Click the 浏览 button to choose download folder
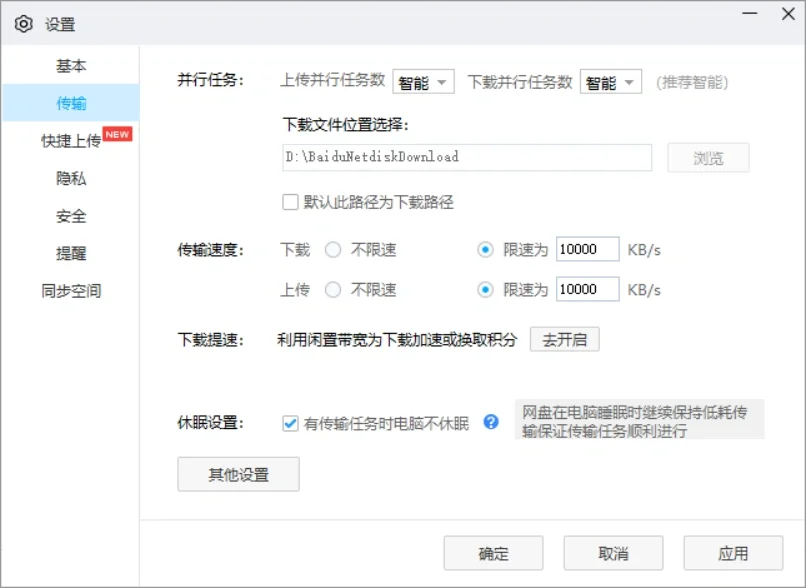 [708, 157]
